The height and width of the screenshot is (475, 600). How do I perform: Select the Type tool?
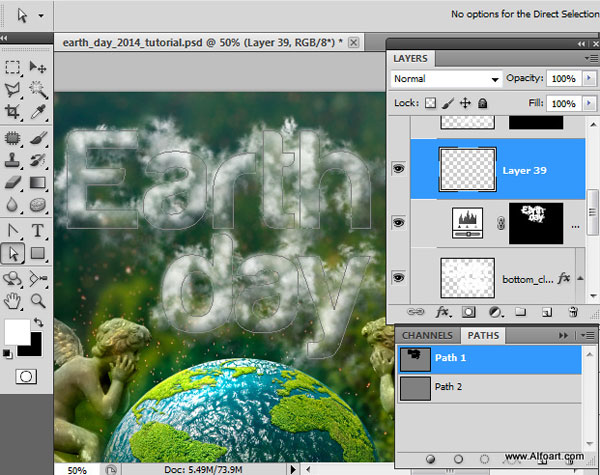[38, 230]
